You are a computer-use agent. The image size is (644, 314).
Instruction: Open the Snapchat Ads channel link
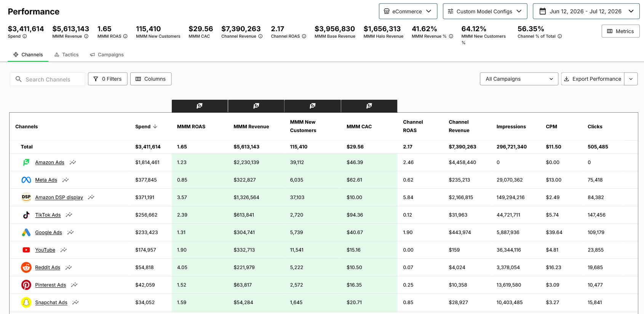(x=51, y=303)
